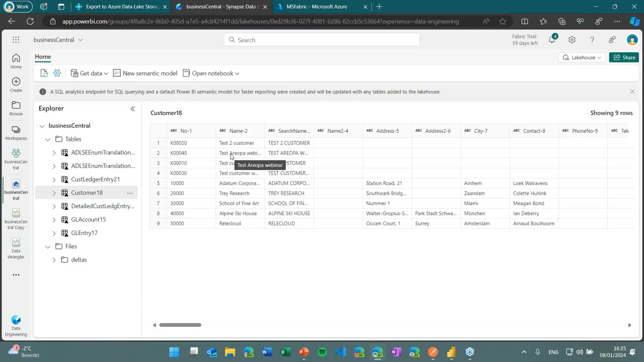Collapse the businessCentral root node
Viewport: 644px width, 362px height.
(x=42, y=126)
